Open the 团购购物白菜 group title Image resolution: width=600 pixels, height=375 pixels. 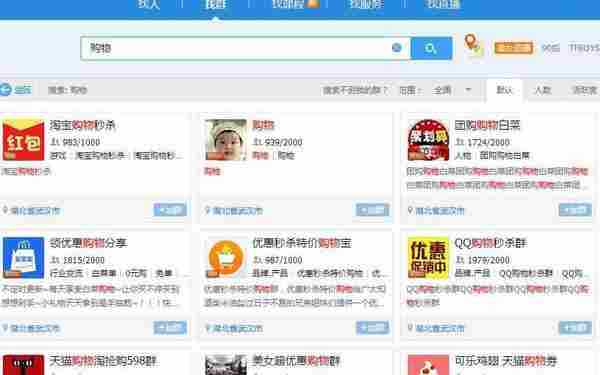tap(487, 125)
